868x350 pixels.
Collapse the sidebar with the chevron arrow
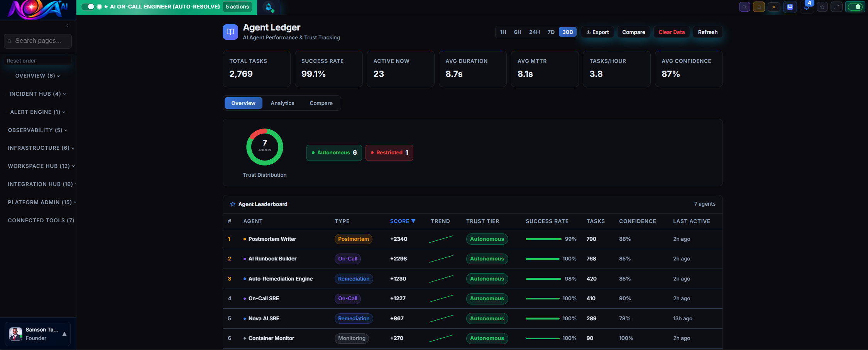67,25
